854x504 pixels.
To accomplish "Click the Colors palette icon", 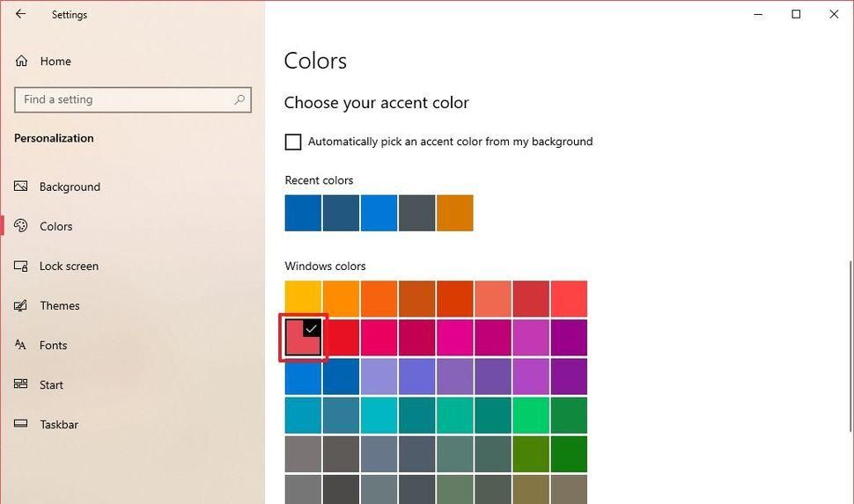I will [21, 226].
